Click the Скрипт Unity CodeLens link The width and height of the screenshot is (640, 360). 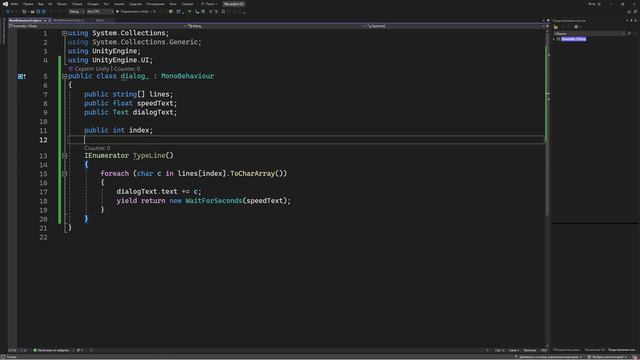89,69
